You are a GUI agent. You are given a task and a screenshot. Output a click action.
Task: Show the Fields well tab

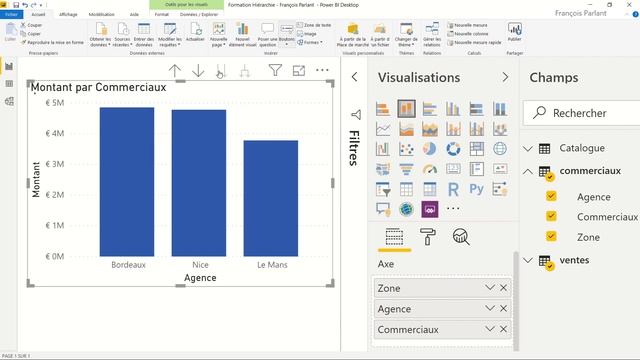pos(394,237)
